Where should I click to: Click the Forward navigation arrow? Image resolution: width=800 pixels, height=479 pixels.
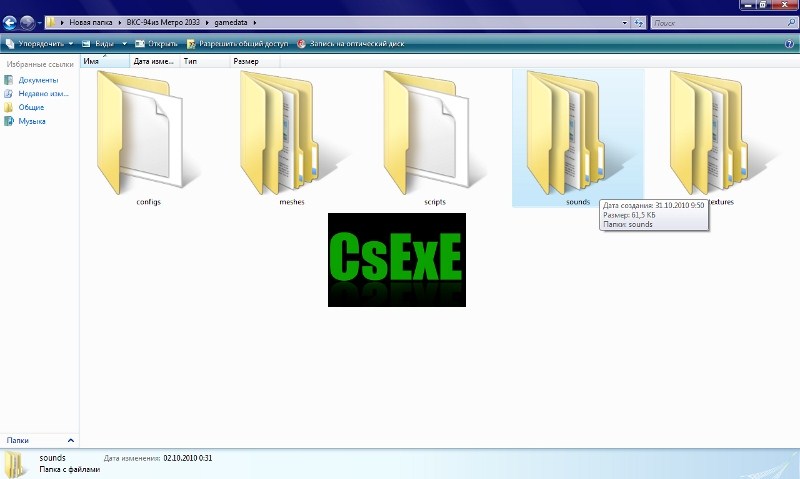[28, 21]
